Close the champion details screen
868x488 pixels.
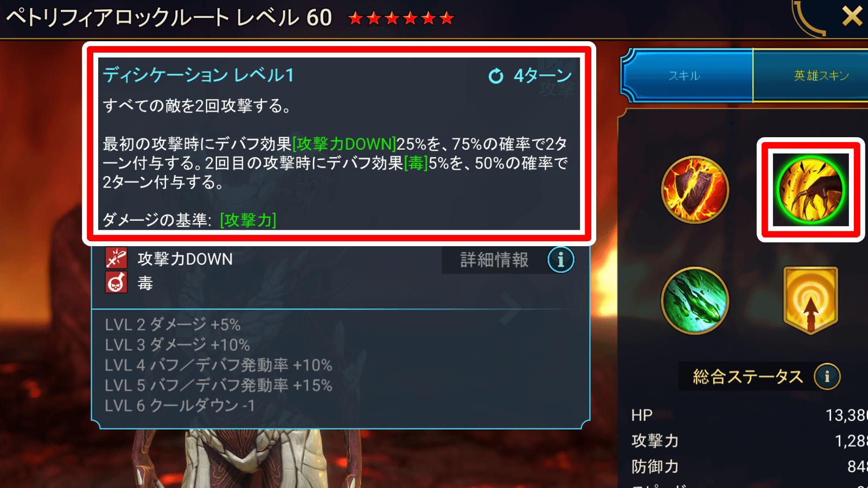852,16
